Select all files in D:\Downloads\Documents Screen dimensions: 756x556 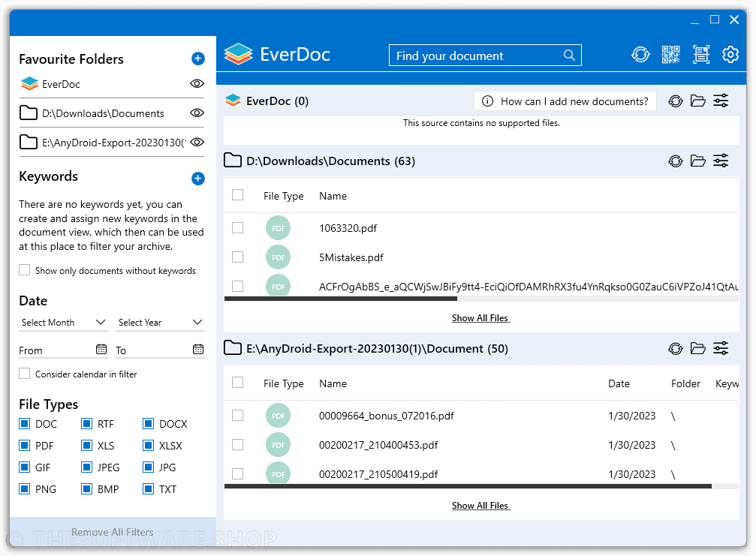point(238,195)
